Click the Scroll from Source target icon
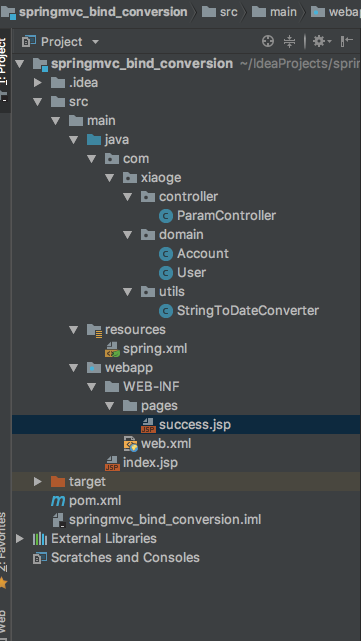Viewport: 361px width, 641px height. (268, 41)
